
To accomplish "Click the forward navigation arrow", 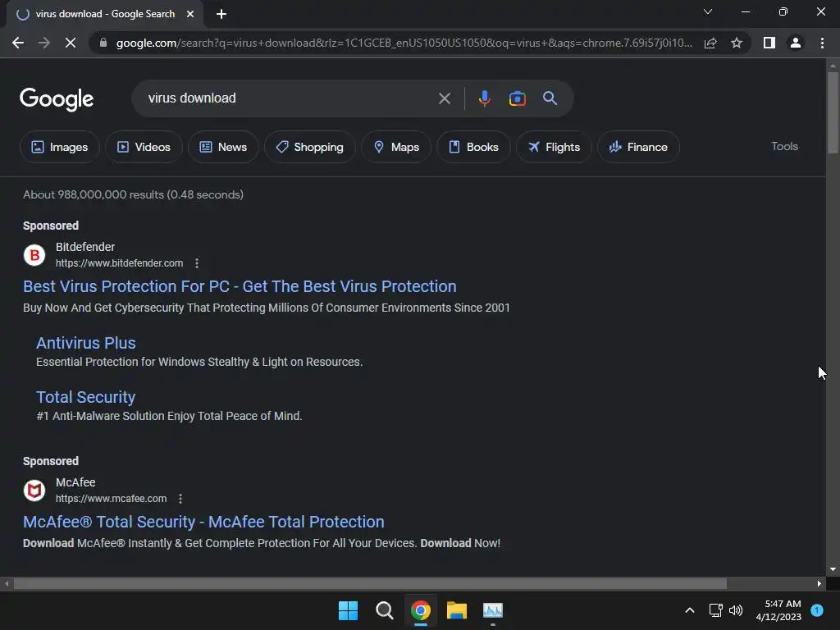I will 44,43.
